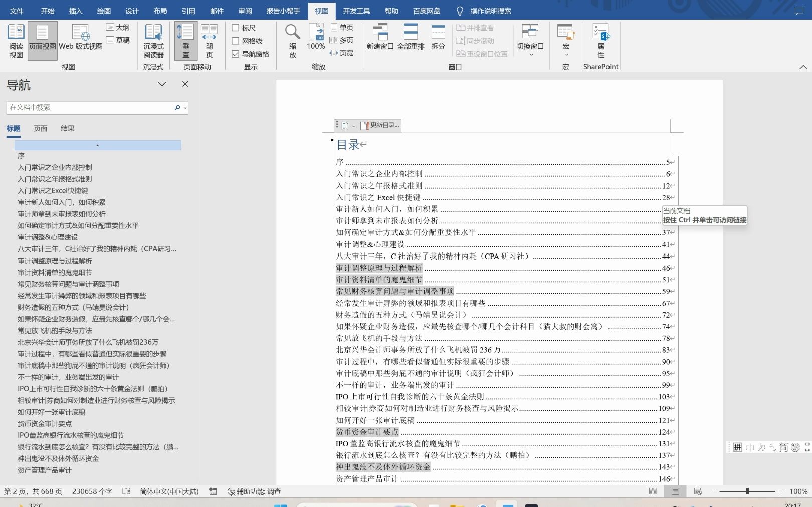Open accessibility checker (辅助功能: 调查) in status bar
This screenshot has width=812, height=507.
tap(254, 491)
